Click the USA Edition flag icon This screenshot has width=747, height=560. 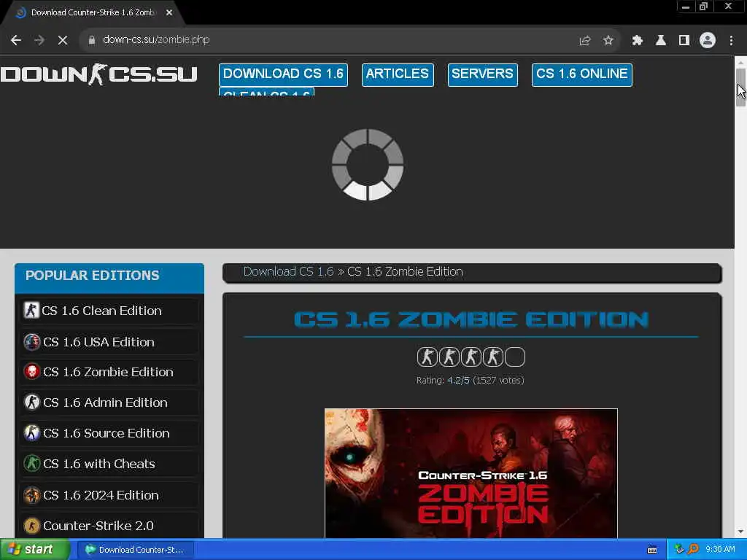point(32,342)
